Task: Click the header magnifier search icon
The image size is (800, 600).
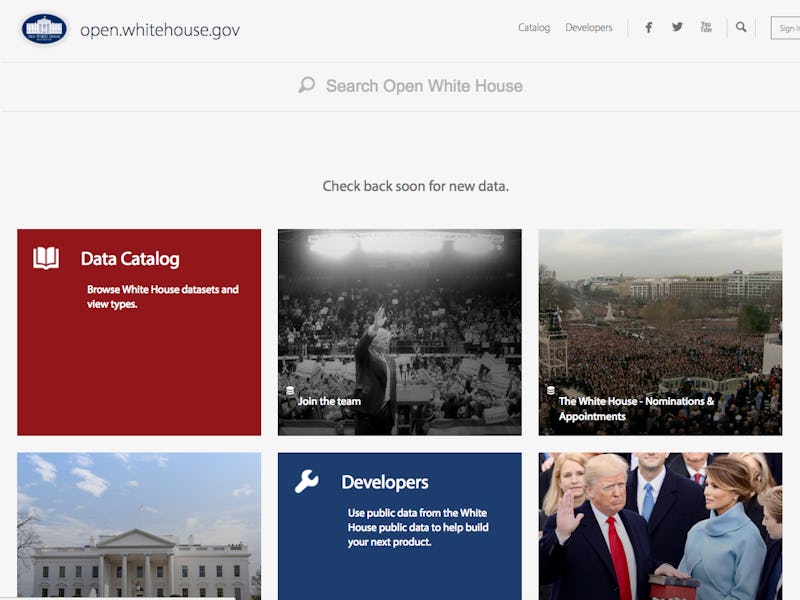Action: coord(741,28)
